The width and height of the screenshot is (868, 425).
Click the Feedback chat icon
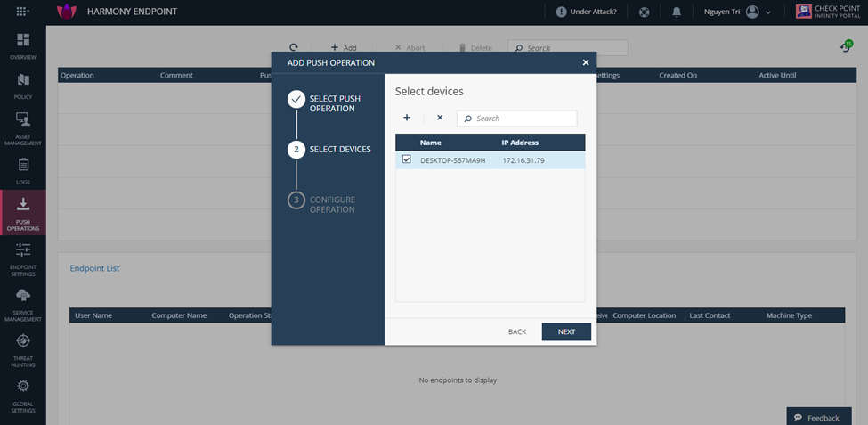(798, 418)
